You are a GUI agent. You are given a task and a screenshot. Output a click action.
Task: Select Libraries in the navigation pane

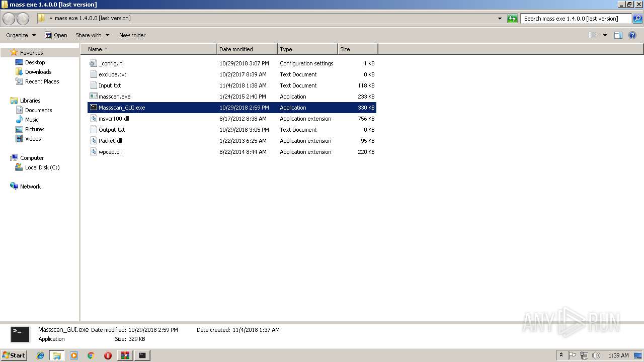click(x=30, y=101)
